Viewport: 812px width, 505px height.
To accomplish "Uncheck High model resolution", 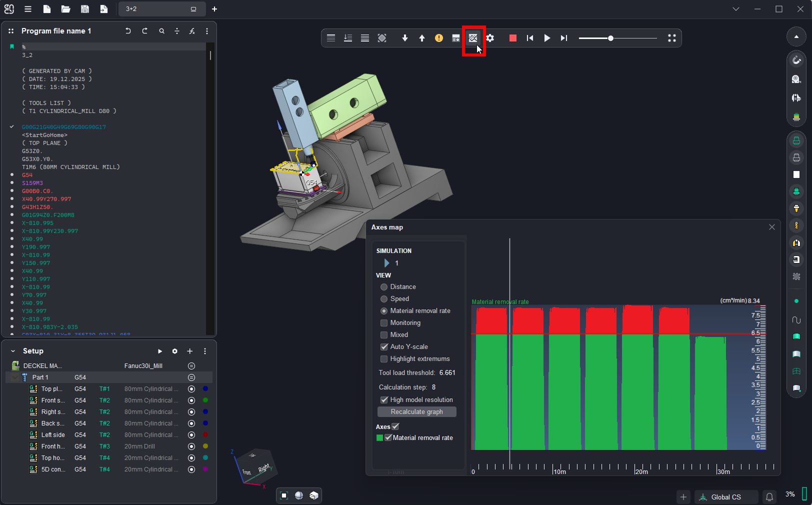I will (384, 400).
